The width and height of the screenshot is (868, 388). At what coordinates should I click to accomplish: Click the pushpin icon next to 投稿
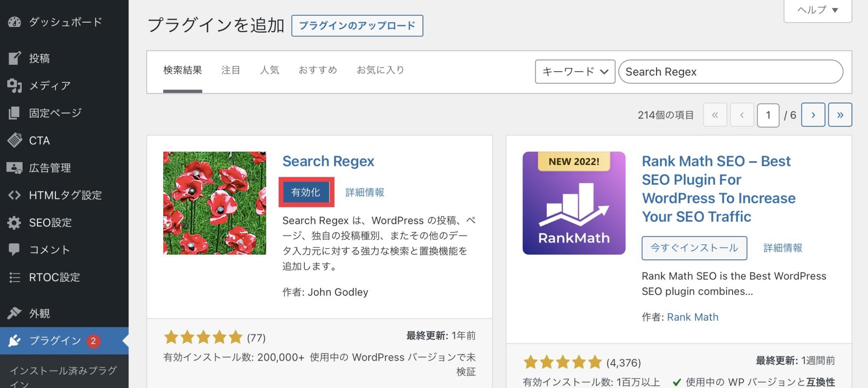tap(14, 58)
